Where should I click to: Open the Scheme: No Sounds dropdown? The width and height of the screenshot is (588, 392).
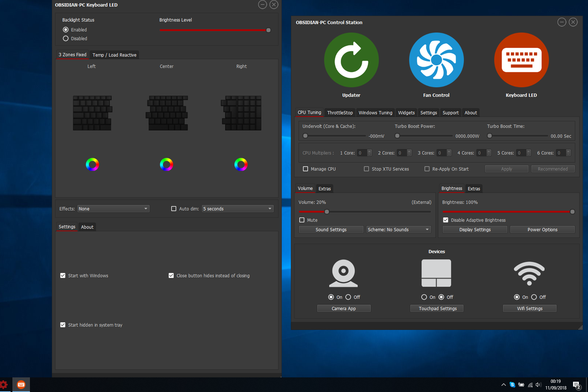pos(399,229)
